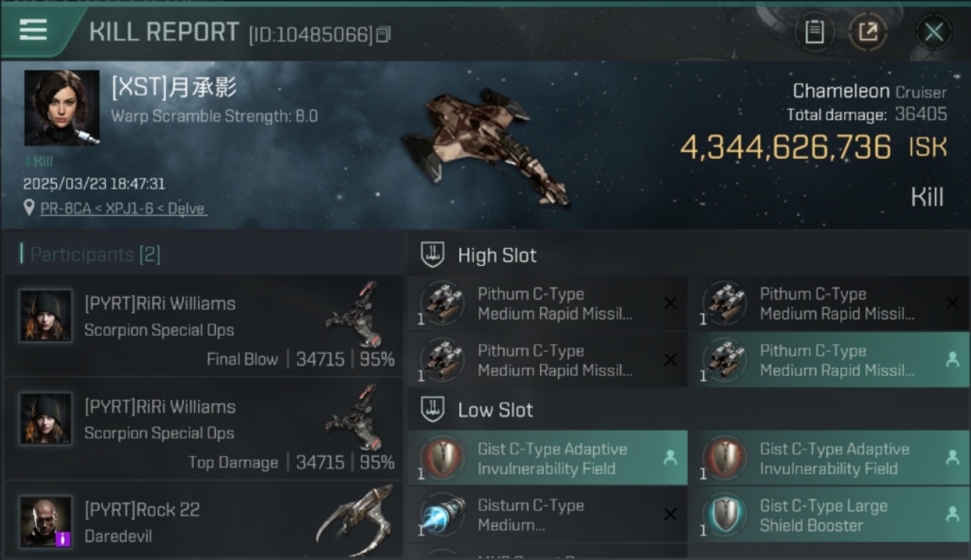
Task: Click the top-left Pithum C-Type launcher
Action: click(x=547, y=303)
